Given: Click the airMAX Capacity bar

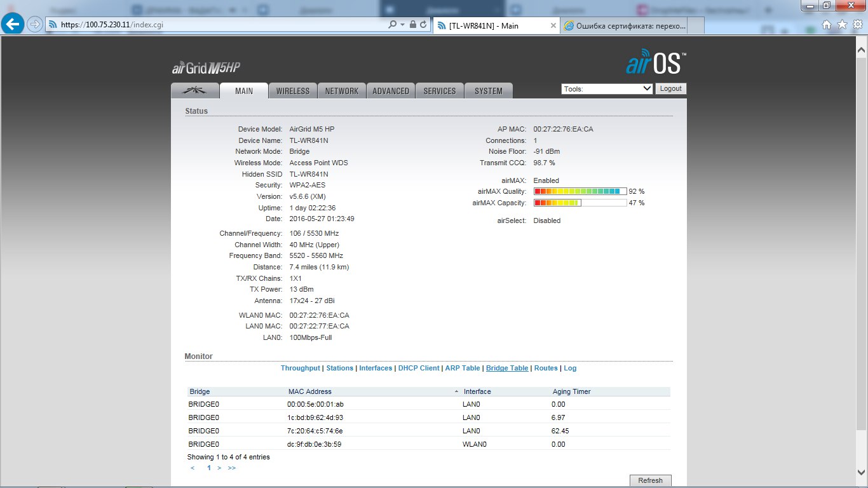Looking at the screenshot, I should tap(580, 203).
